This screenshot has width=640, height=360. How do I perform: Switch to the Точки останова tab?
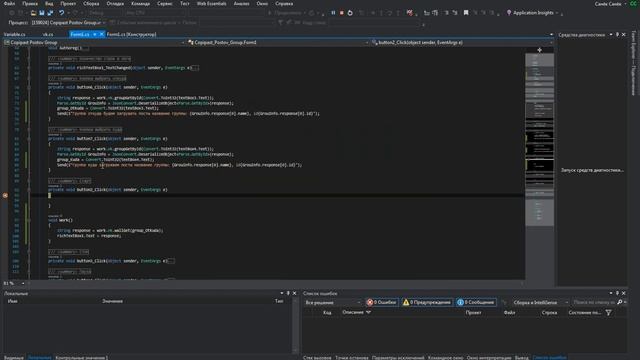pyautogui.click(x=351, y=358)
